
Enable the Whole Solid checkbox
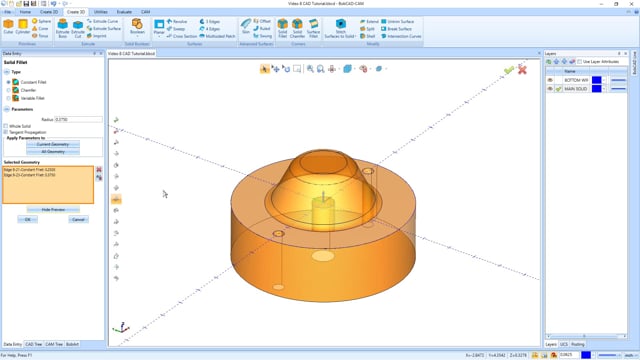pyautogui.click(x=6, y=126)
